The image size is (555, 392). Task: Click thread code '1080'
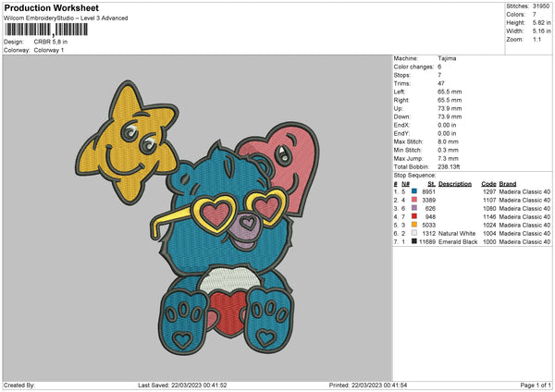[x=489, y=208]
